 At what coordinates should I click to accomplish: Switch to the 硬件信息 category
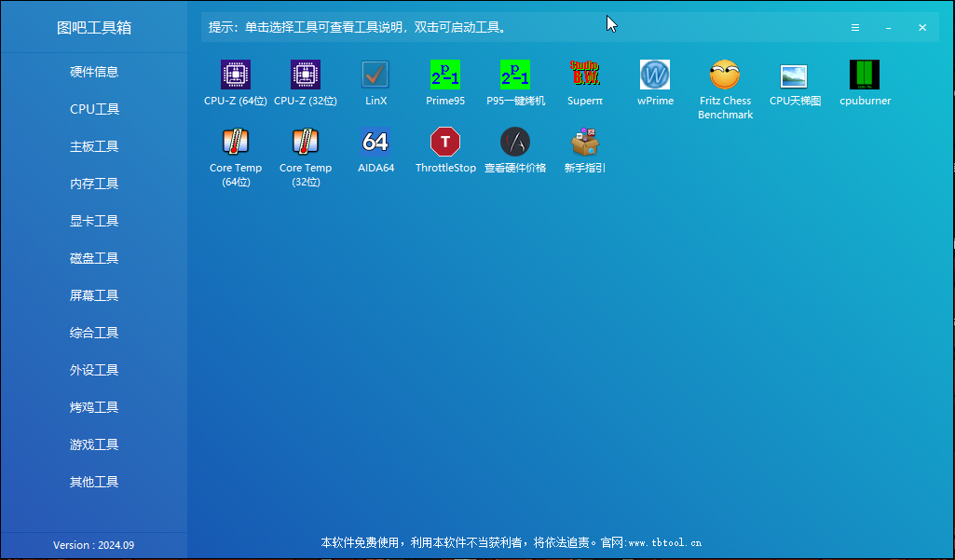tap(93, 72)
